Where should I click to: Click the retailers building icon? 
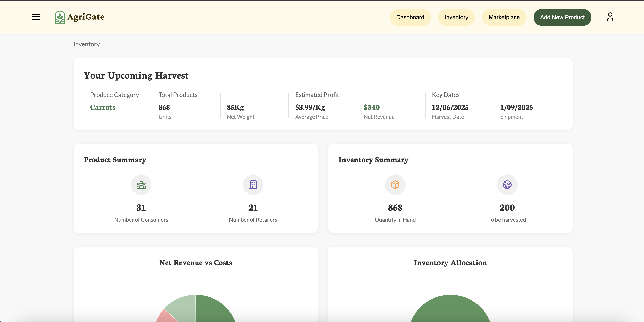[253, 185]
